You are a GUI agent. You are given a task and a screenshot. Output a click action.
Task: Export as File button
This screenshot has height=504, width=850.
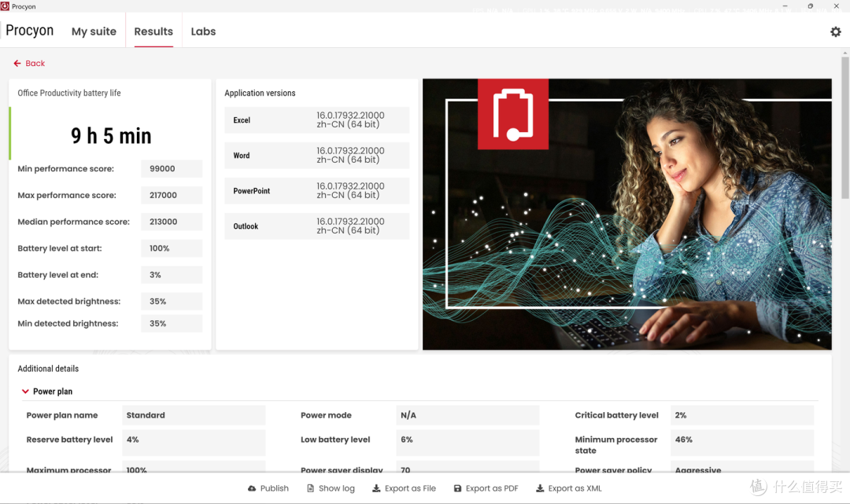[404, 488]
